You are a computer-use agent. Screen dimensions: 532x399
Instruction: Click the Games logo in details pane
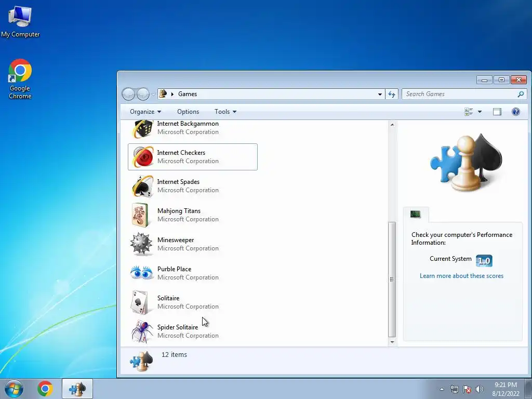tap(141, 361)
